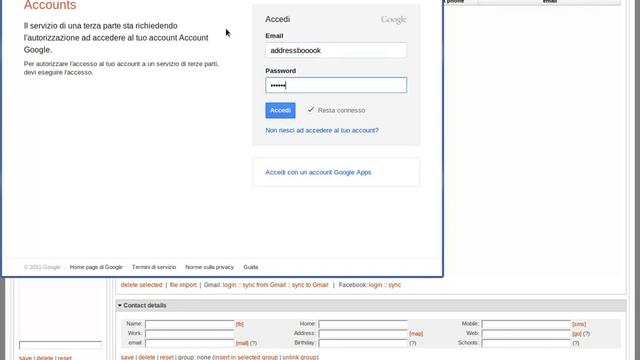640x360 pixels.
Task: Open 'Non riesci ad accedere al tuo account?' link
Action: (322, 130)
